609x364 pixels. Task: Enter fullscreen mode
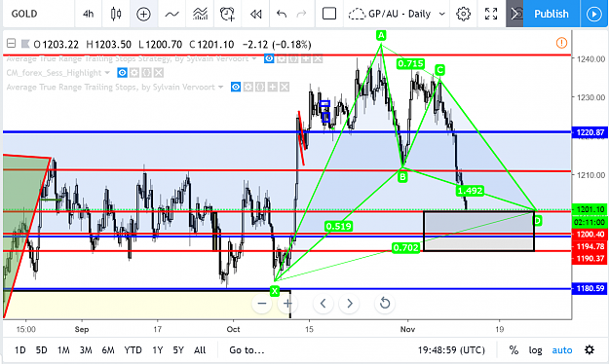[x=491, y=14]
